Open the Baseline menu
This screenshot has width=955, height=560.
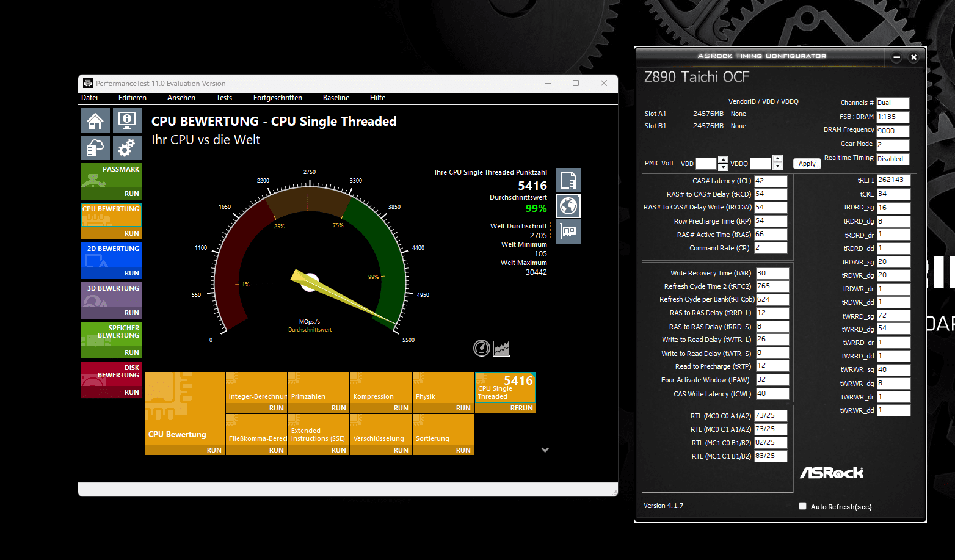[x=336, y=98]
